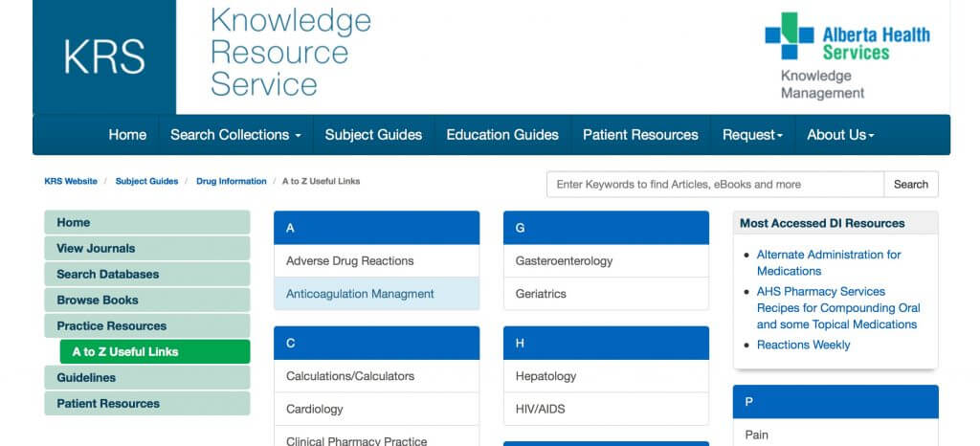Open the Reactions Weekly resource link
The width and height of the screenshot is (980, 446).
point(803,345)
